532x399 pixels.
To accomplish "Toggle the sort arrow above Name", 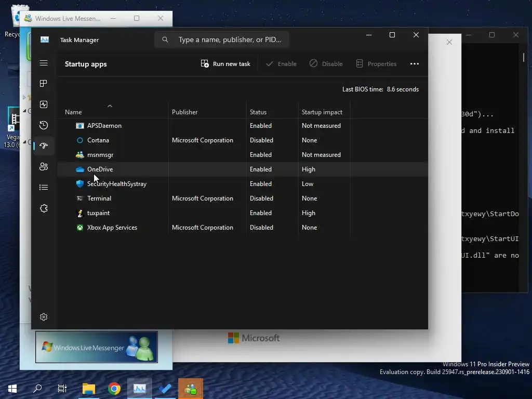I will [110, 106].
